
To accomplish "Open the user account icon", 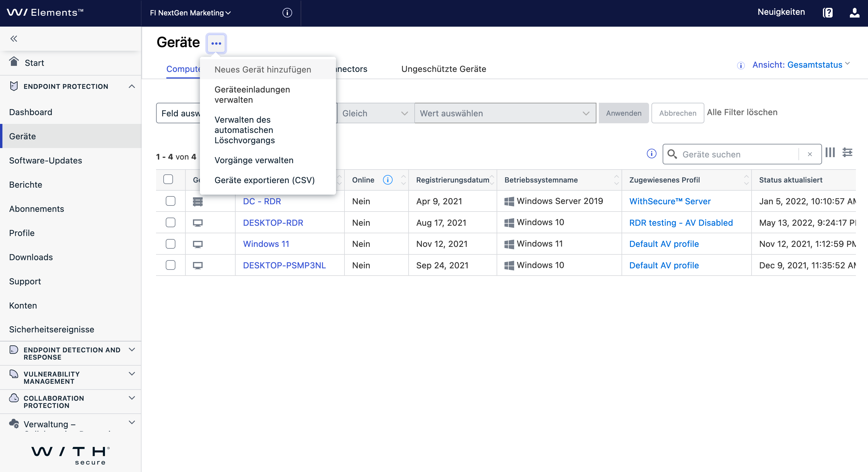I will [854, 13].
